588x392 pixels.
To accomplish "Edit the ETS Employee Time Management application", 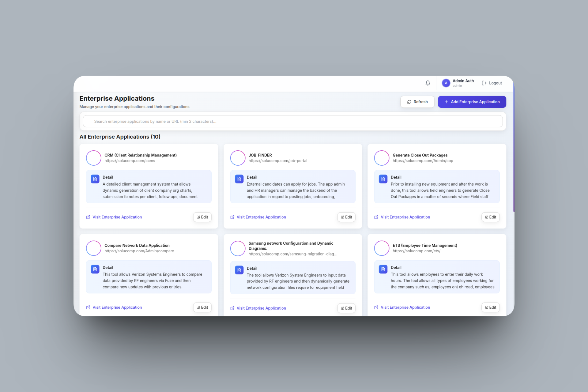I will 491,307.
